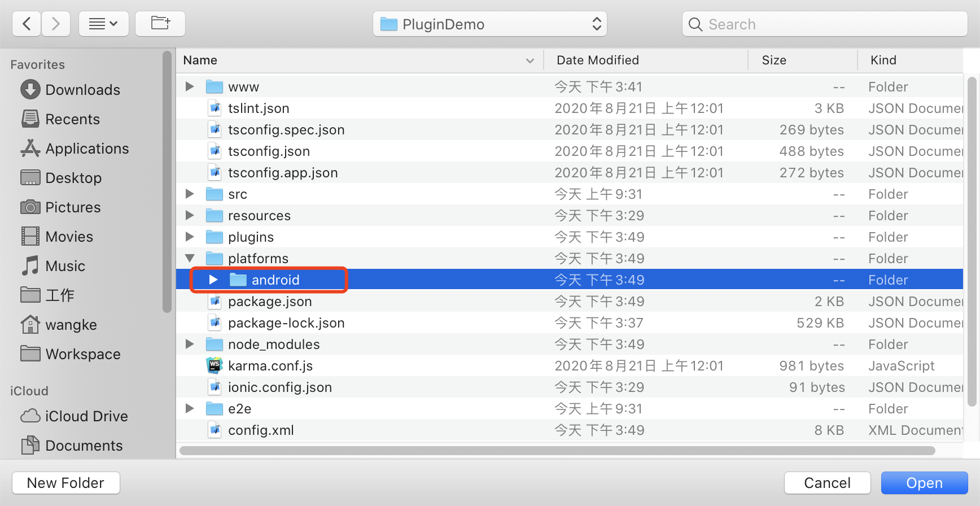Expand the www folder
Viewport: 980px width, 506px height.
coord(190,86)
